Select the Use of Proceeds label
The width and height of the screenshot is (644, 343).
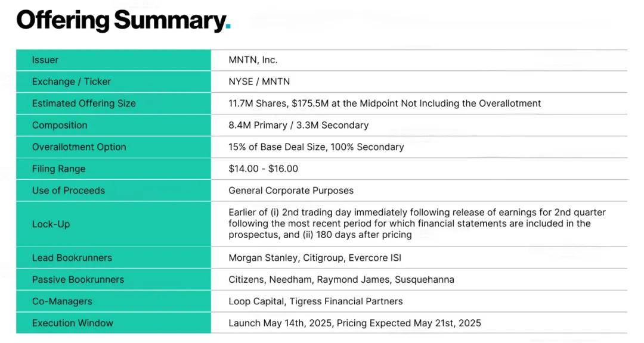69,191
